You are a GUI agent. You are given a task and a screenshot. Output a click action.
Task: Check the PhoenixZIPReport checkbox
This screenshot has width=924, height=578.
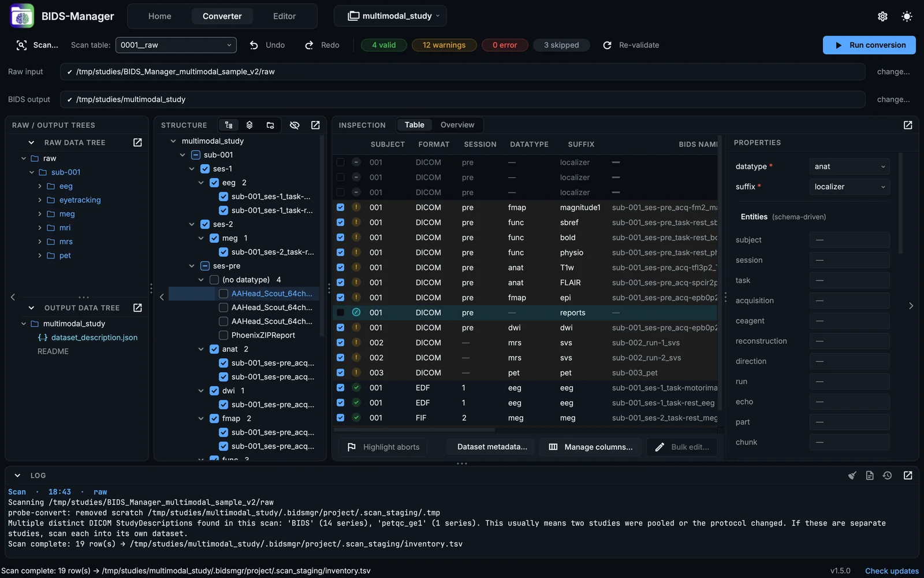[x=223, y=335]
